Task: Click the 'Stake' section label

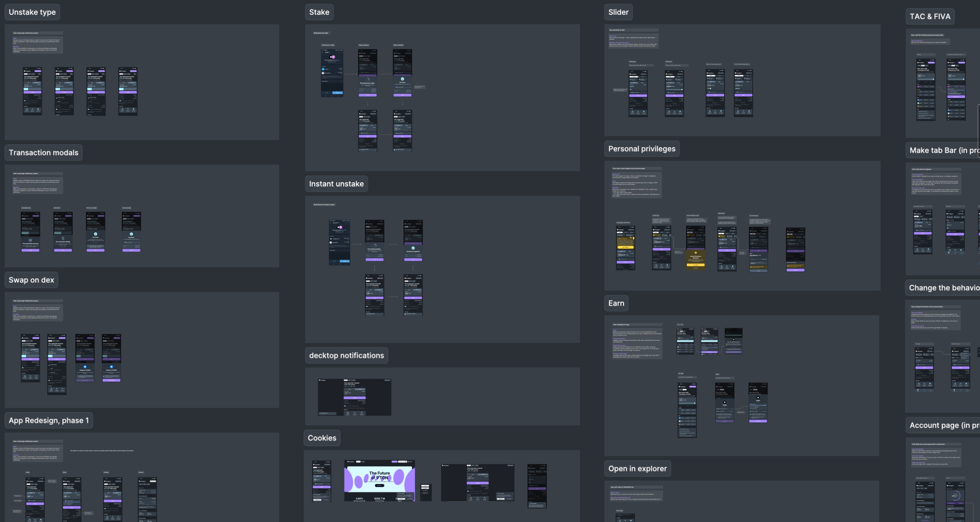Action: (319, 12)
